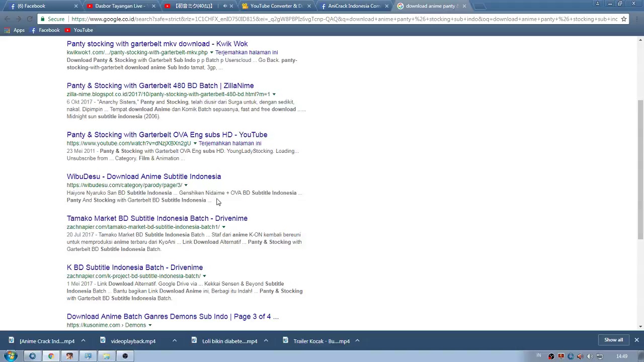Open the Chrome icon in the taskbar
Viewport: 644px width, 362px height.
tap(51, 356)
